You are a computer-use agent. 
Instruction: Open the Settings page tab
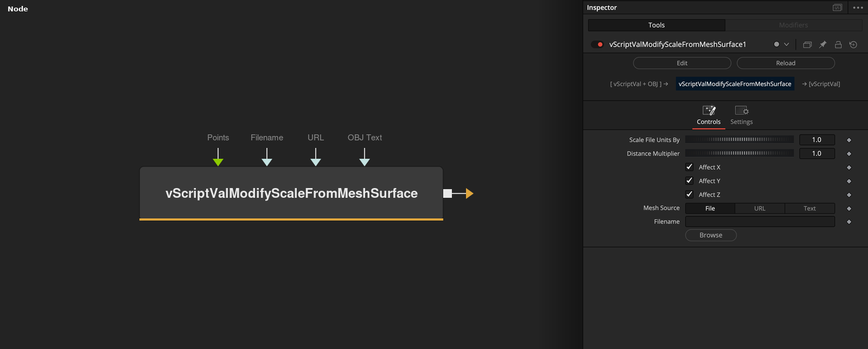[x=742, y=116]
